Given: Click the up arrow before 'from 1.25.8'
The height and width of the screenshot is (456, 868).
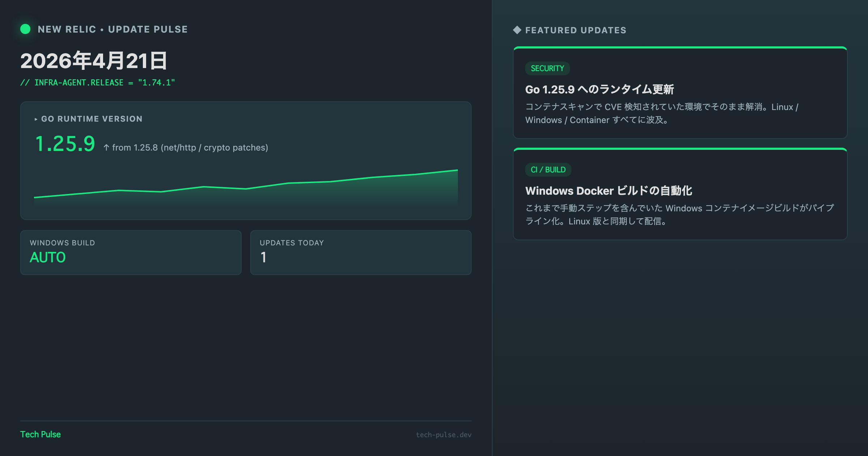Looking at the screenshot, I should pyautogui.click(x=106, y=148).
